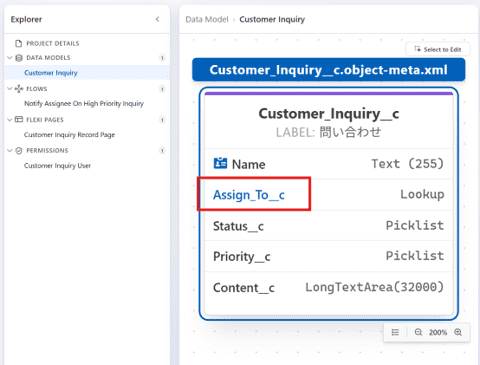Open Customer Inquiry User permission
This screenshot has height=365, width=480.
(57, 166)
